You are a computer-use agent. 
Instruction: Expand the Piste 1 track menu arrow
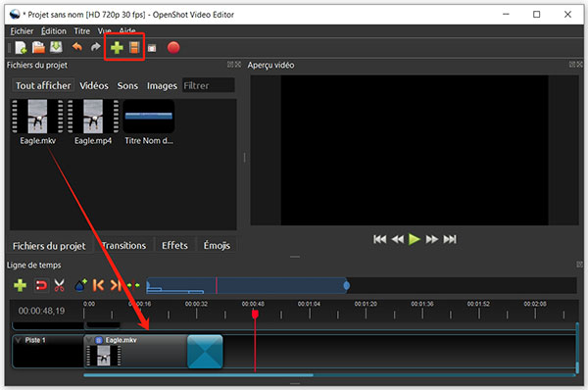(18, 340)
